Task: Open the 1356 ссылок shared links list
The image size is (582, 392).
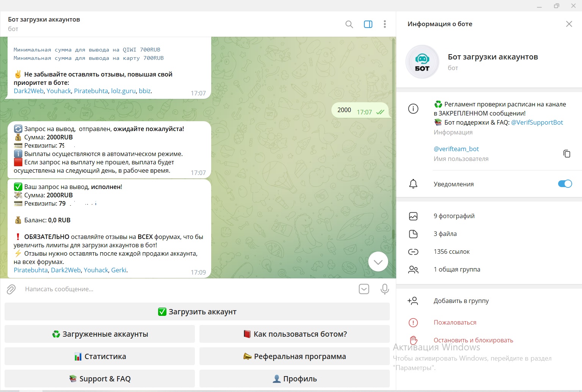Action: pos(452,251)
